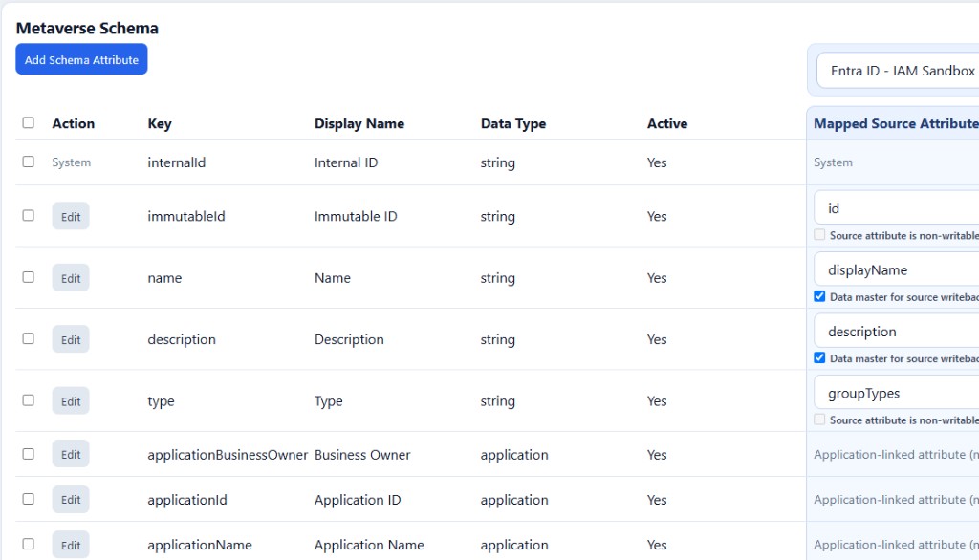Viewport: 979px width, 560px height.
Task: Click the Metaverse Schema heading
Action: point(87,28)
